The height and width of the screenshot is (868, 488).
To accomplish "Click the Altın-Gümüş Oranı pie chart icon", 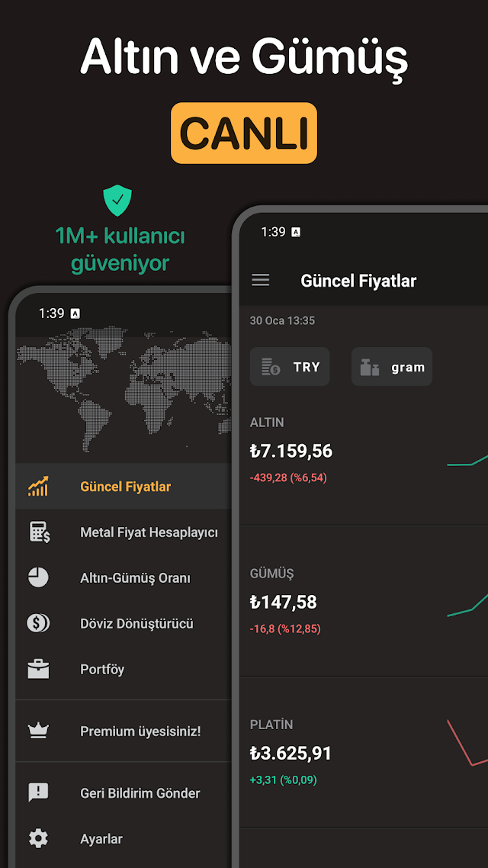I will pos(38,578).
